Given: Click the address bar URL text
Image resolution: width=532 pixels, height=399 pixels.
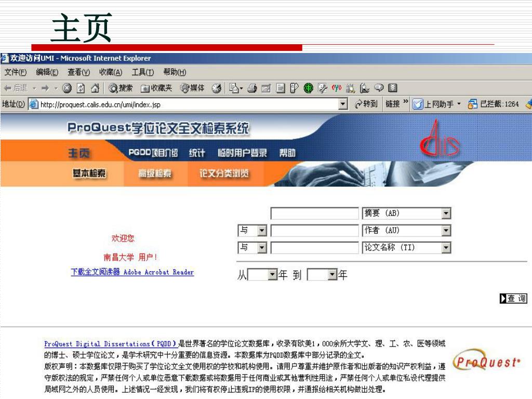Looking at the screenshot, I should click(x=100, y=104).
